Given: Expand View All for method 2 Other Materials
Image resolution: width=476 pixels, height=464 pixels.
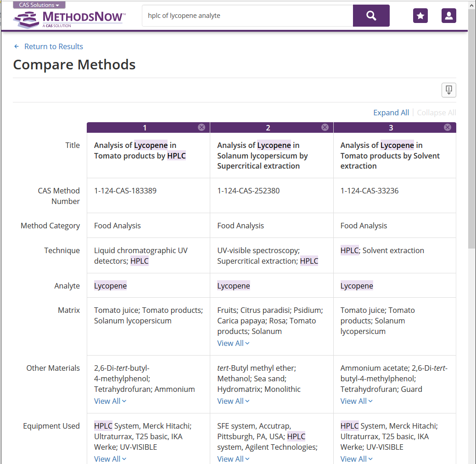Looking at the screenshot, I should pos(233,401).
